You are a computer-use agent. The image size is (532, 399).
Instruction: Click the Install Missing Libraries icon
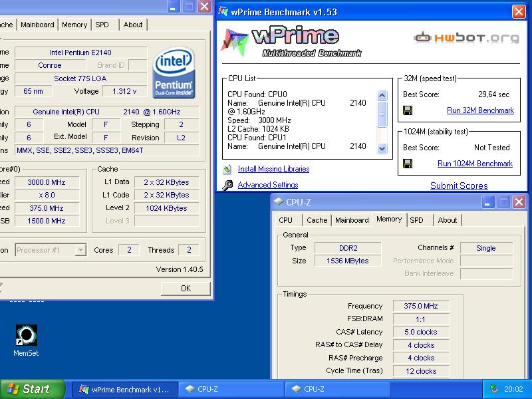(227, 169)
